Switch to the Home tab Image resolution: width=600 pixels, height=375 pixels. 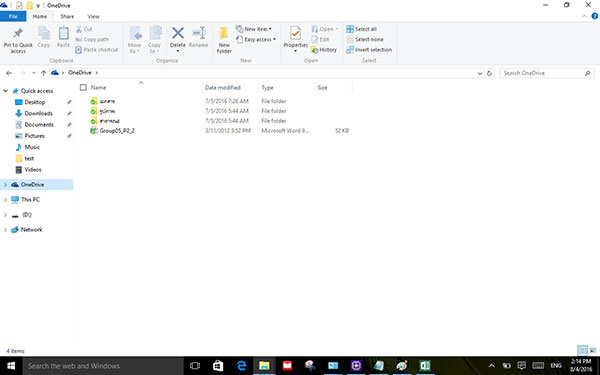(39, 16)
